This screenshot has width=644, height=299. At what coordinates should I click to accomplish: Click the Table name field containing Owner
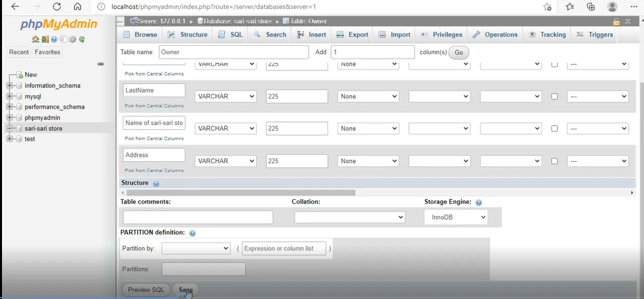tap(234, 52)
